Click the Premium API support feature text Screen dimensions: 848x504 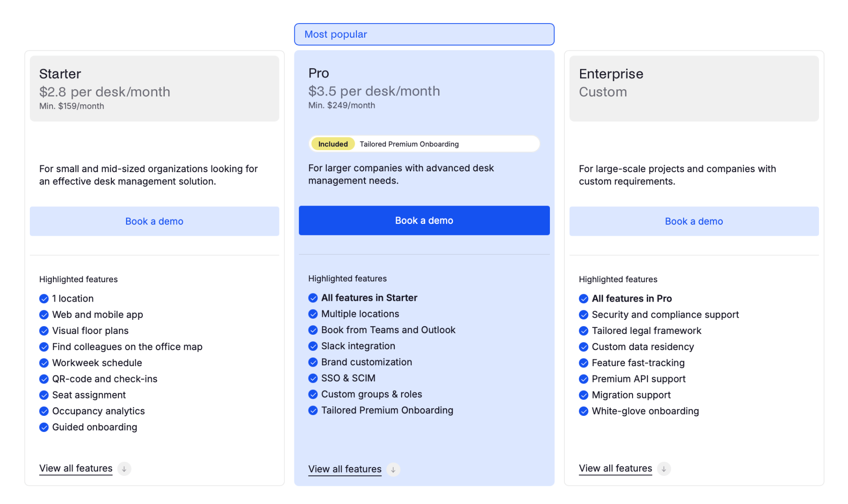click(638, 379)
